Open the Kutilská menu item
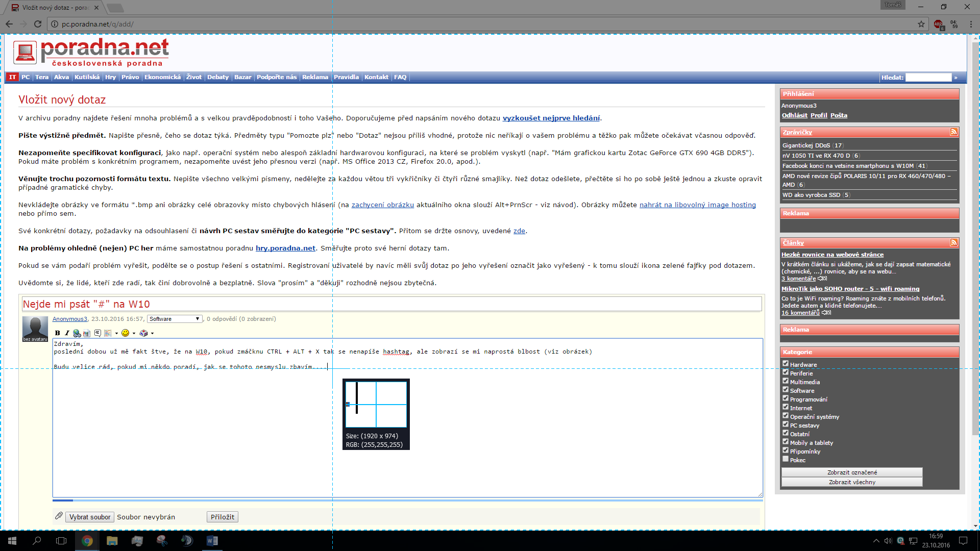980x551 pixels. (87, 77)
